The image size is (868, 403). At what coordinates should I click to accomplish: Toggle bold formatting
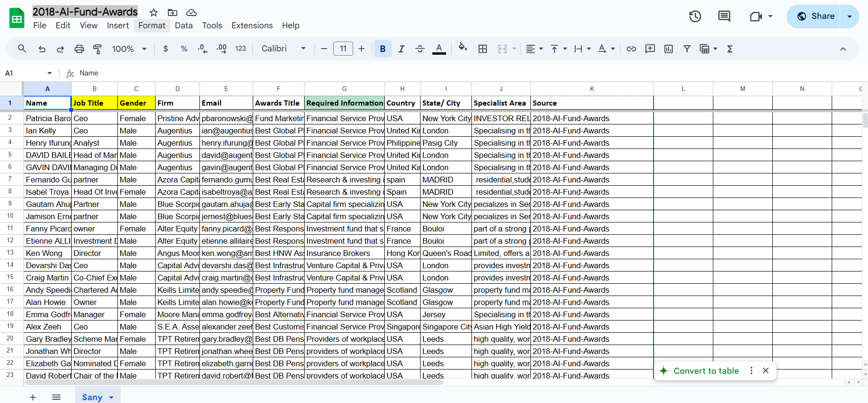[x=383, y=49]
